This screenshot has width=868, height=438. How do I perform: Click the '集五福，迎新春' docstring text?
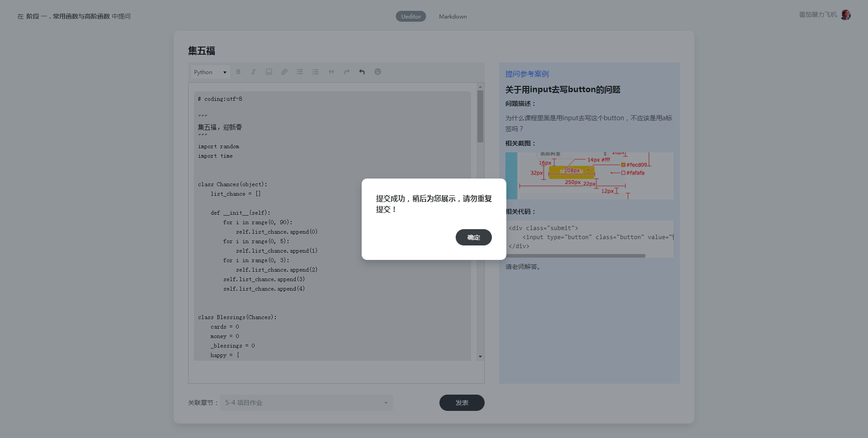pyautogui.click(x=220, y=127)
